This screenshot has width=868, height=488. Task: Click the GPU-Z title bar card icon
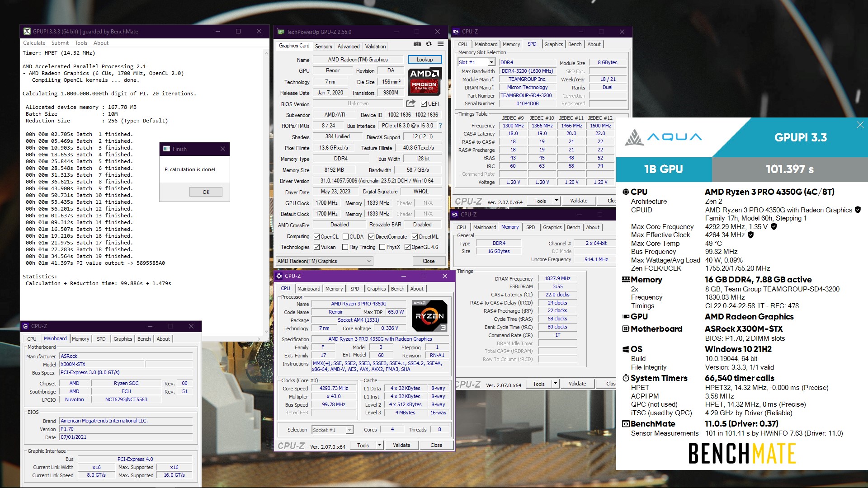[x=281, y=32]
